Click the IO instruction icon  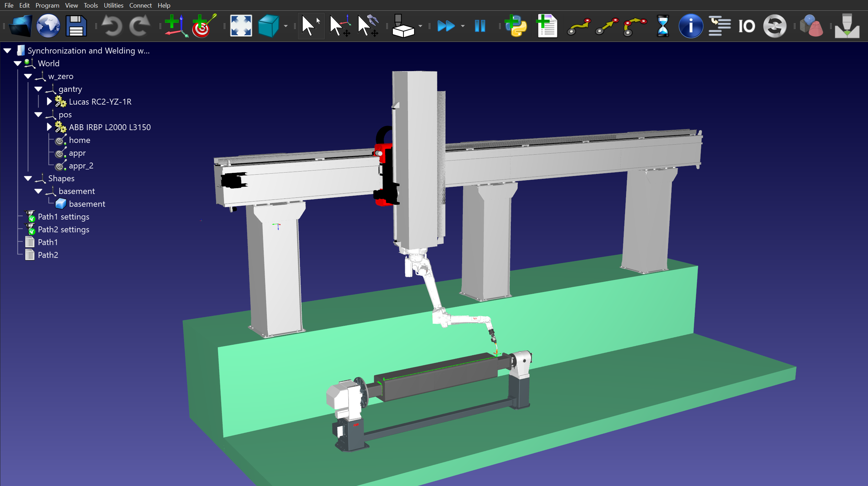click(747, 26)
